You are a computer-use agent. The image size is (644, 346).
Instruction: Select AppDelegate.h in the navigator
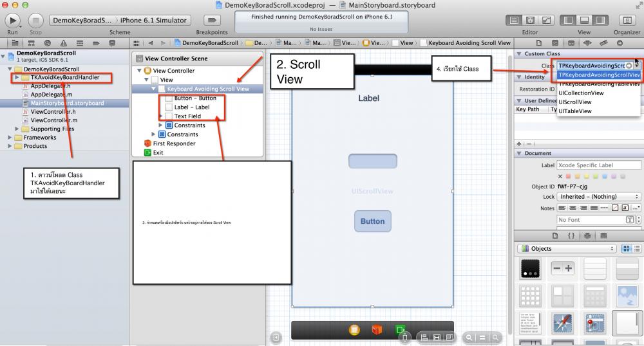[x=50, y=86]
